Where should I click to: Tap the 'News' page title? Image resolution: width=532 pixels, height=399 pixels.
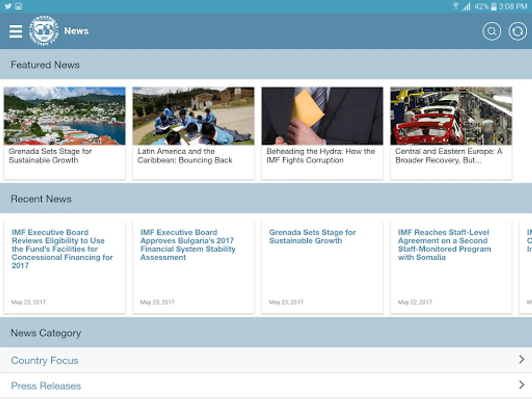pyautogui.click(x=76, y=31)
